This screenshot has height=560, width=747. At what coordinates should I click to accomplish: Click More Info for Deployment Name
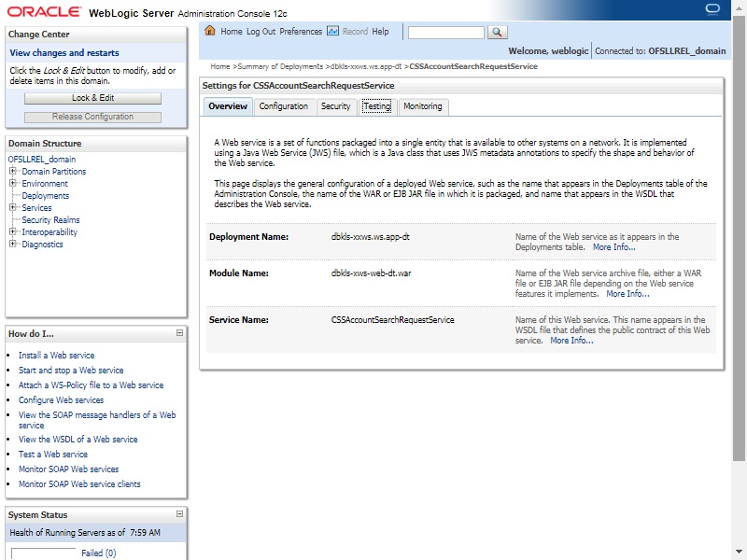coord(614,247)
